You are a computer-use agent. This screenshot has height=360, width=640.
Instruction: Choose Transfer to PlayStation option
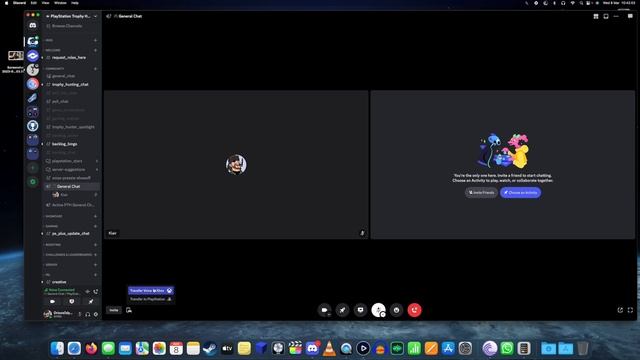click(x=151, y=299)
